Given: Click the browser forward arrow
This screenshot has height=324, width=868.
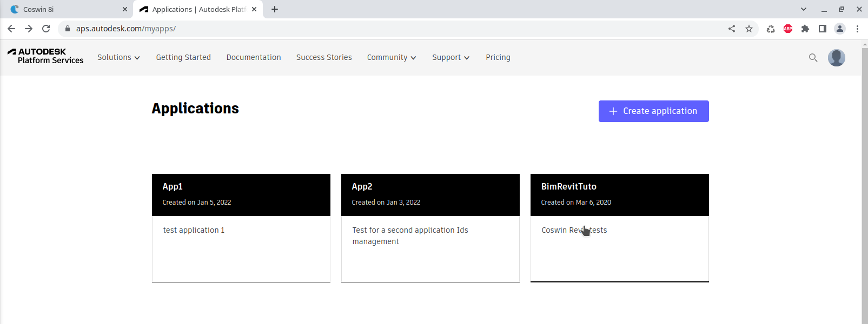Looking at the screenshot, I should click(29, 29).
